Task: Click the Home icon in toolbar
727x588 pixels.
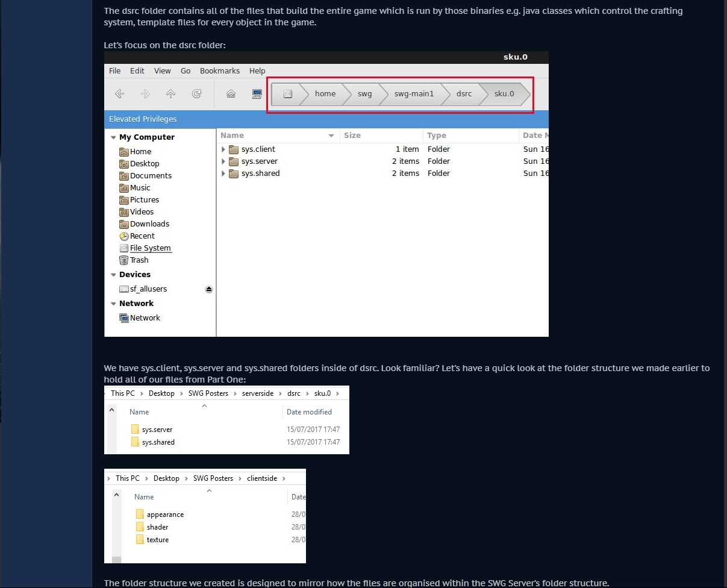Action: pos(231,93)
